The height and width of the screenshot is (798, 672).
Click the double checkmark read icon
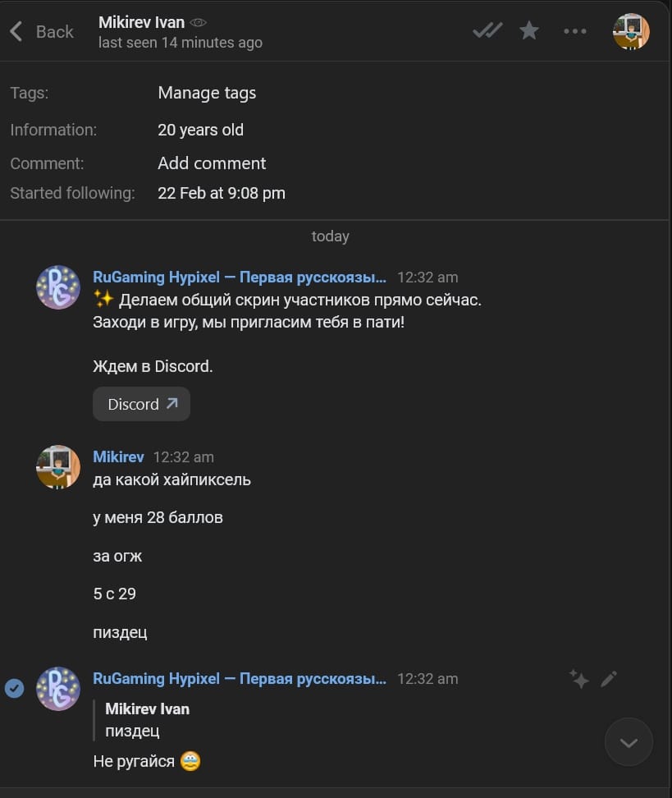pyautogui.click(x=487, y=31)
